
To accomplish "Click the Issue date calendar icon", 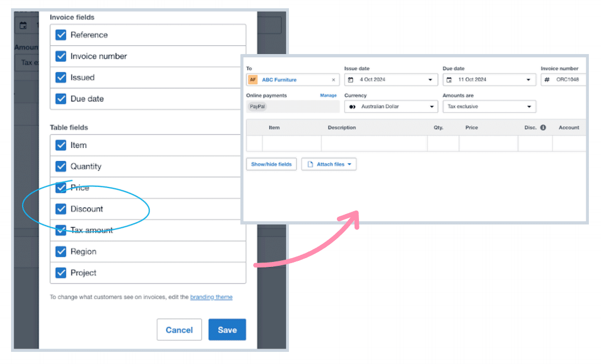I will [350, 80].
